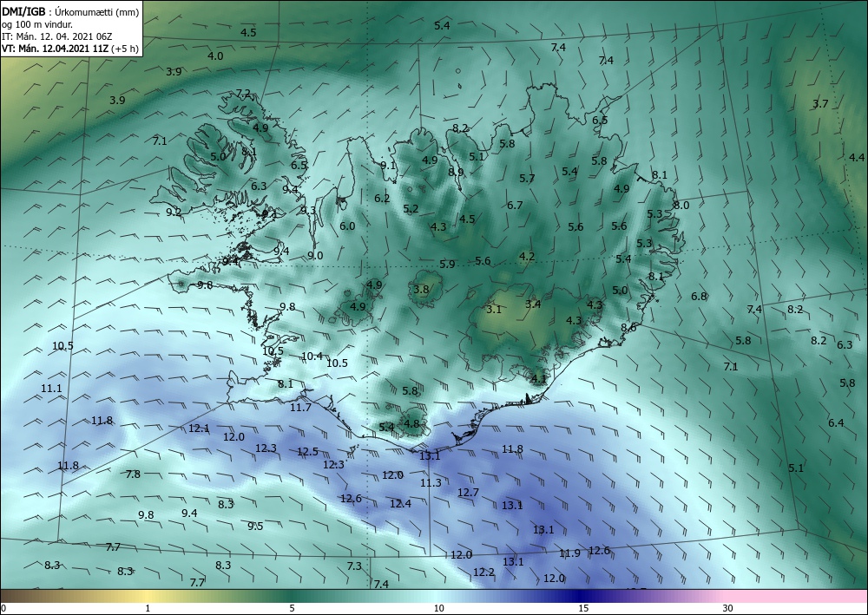Viewport: 868px width, 615px height.
Task: Select the valid time line "VT: Mán. 12.04.2021 11Z"
Action: pos(56,49)
